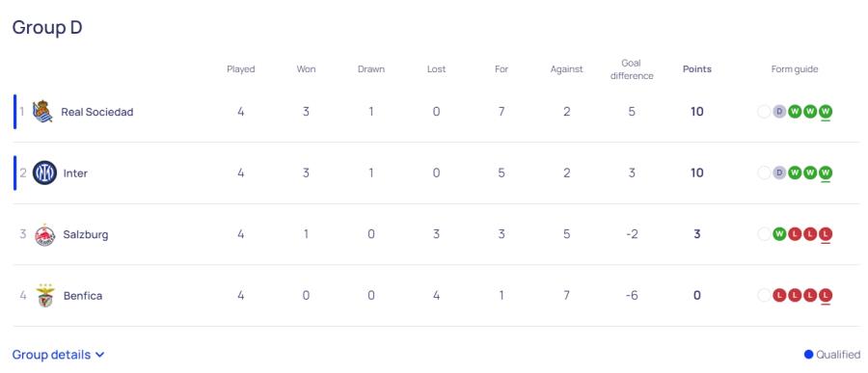This screenshot has height=373, width=868.
Task: Open the Salzburg team link
Action: coord(85,234)
